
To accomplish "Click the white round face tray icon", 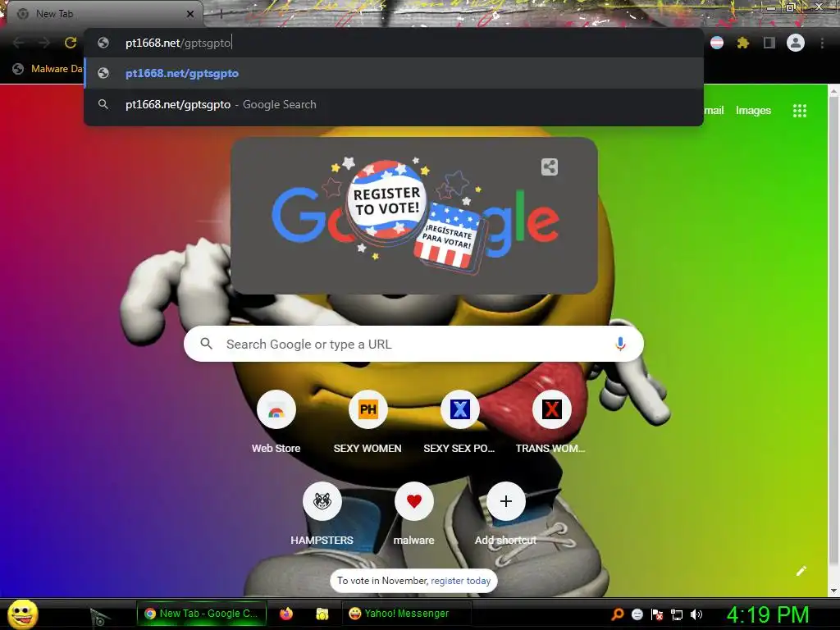I will (x=637, y=614).
